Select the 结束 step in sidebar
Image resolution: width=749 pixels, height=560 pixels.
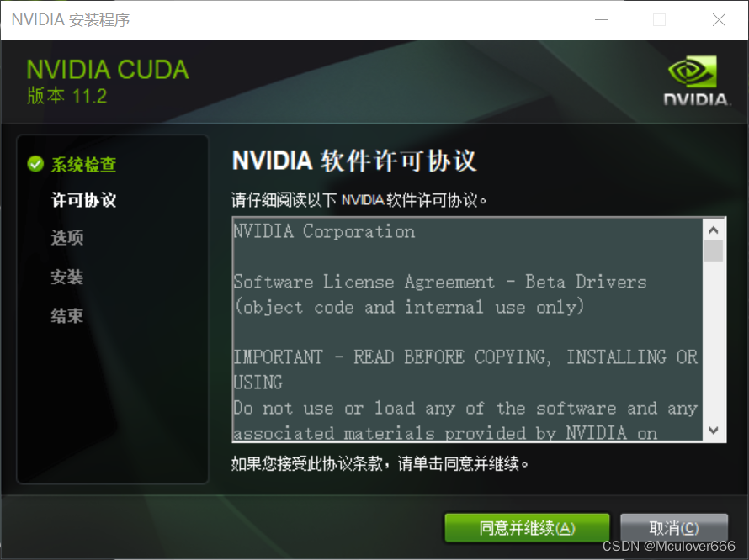[67, 315]
